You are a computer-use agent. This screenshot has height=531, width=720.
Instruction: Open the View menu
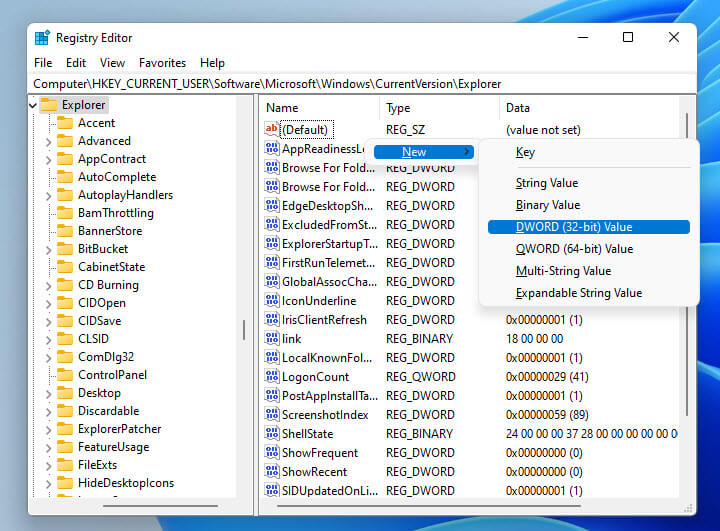point(112,63)
